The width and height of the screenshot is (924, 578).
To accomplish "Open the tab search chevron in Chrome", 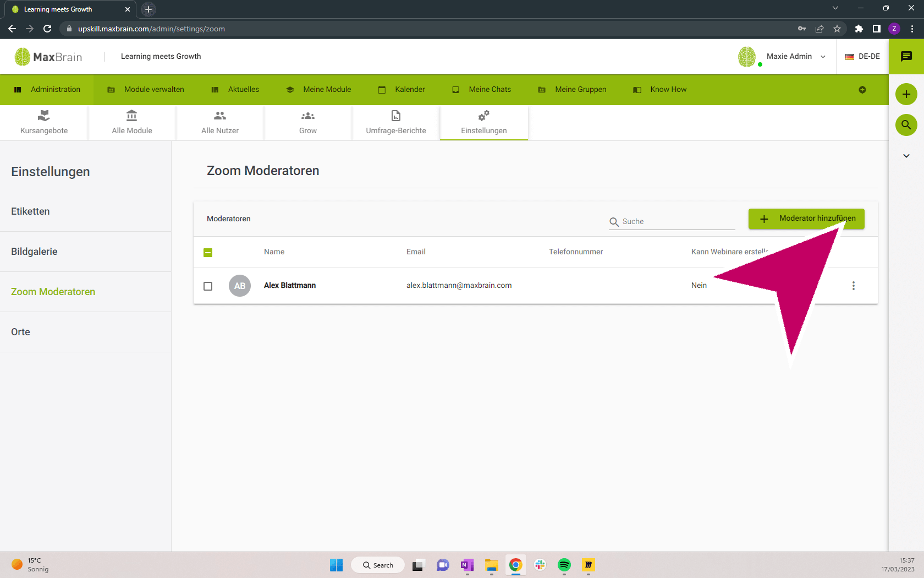I will pos(835,8).
